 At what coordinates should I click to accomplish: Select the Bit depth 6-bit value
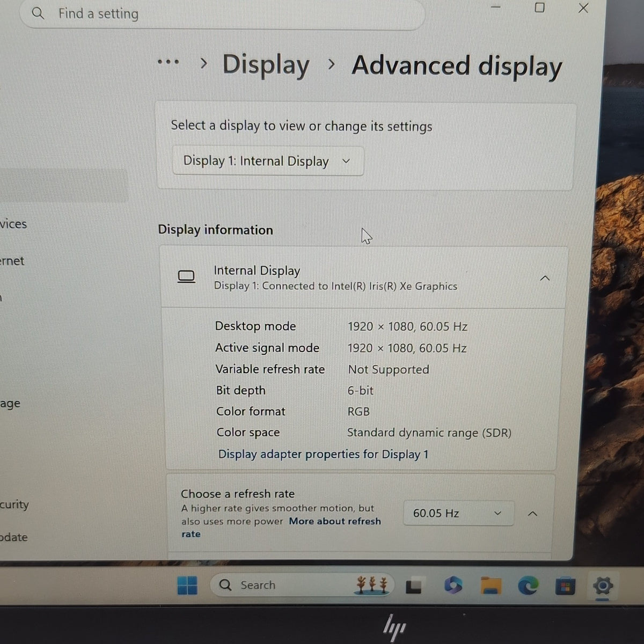360,391
